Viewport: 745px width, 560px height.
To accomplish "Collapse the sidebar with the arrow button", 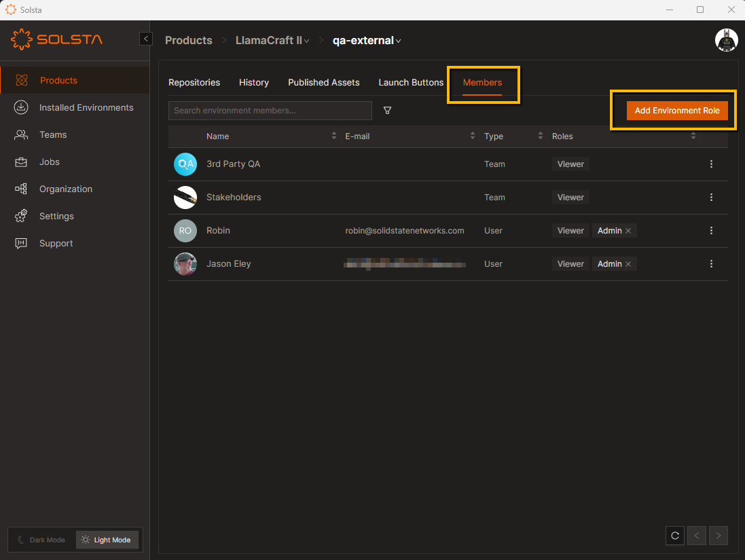I will pos(146,39).
